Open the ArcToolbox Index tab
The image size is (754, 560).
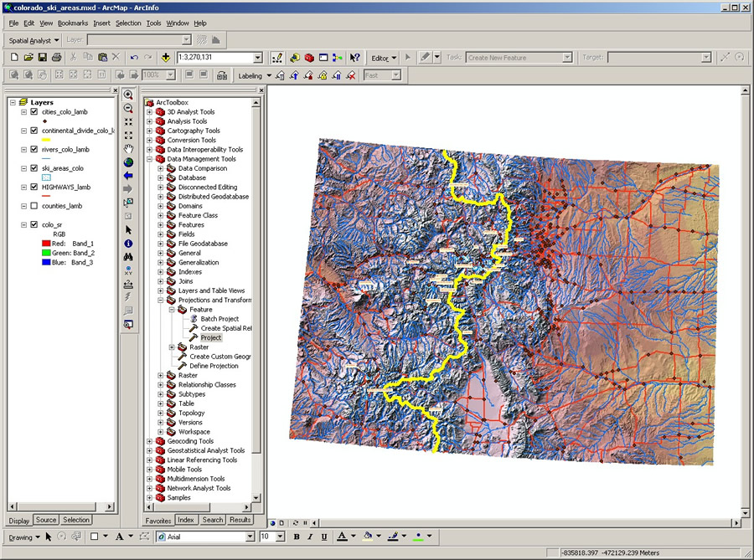(186, 520)
